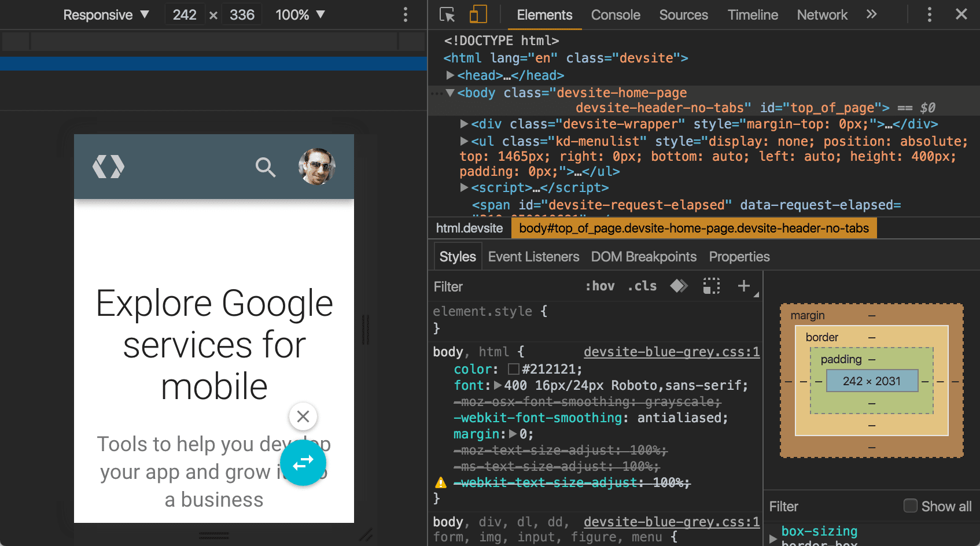980x546 pixels.
Task: Toggle element classes with .cls
Action: tap(642, 285)
